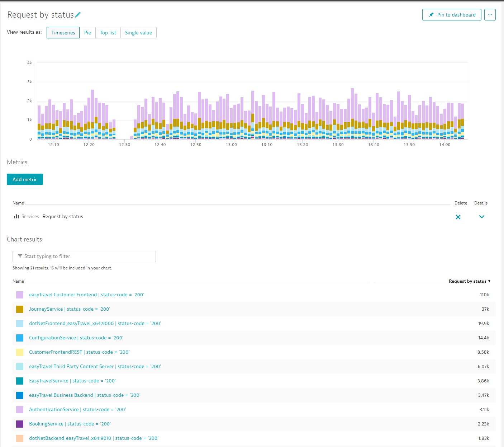The height and width of the screenshot is (447, 504).
Task: Sort by Request by status column
Action: pos(470,281)
